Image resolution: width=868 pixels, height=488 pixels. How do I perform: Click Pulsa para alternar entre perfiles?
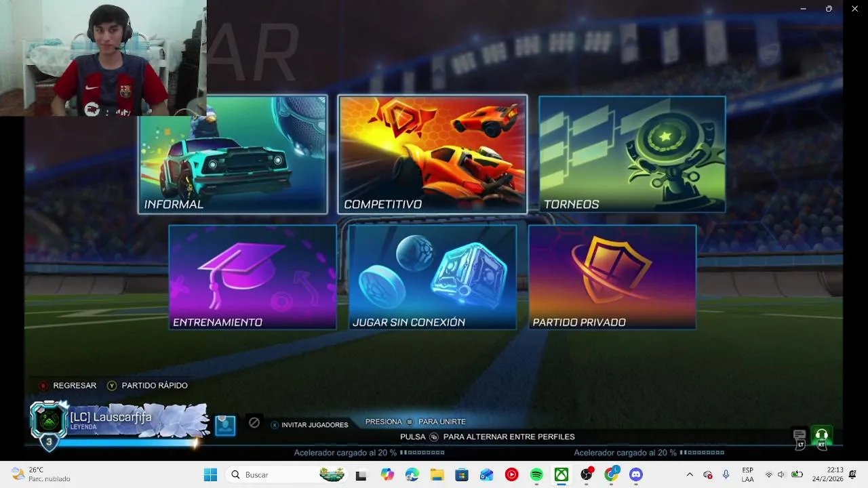coord(487,436)
